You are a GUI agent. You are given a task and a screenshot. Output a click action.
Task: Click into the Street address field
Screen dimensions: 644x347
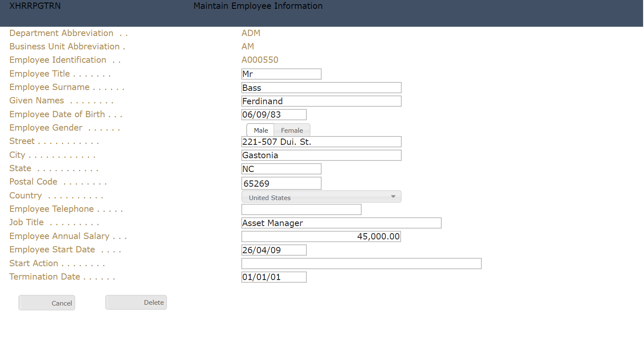(321, 142)
